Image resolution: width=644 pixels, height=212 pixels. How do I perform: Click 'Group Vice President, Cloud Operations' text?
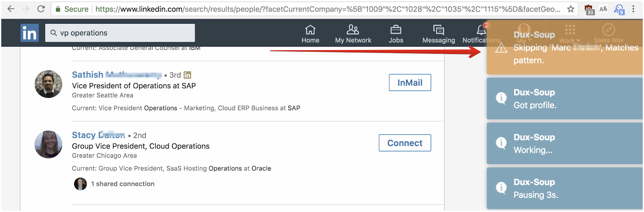point(141,146)
